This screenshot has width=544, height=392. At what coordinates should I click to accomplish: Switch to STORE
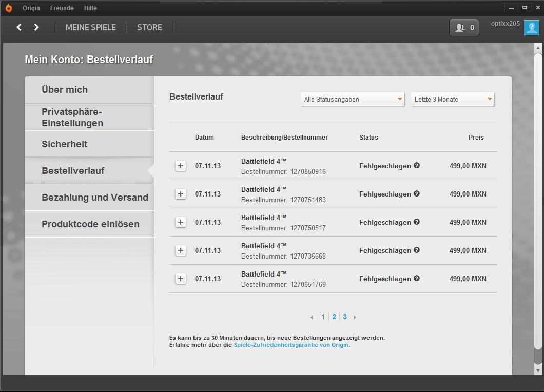click(149, 27)
